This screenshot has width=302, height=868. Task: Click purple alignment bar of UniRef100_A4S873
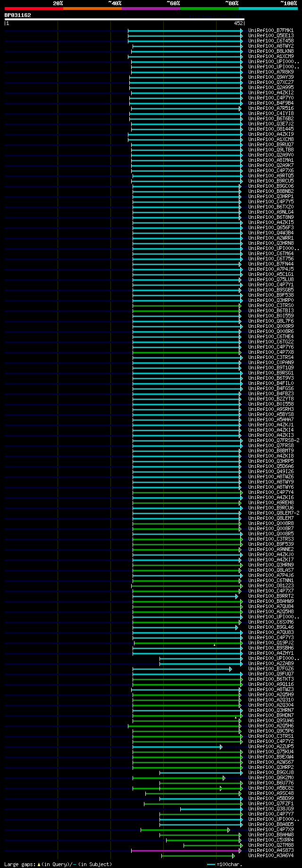[x=186, y=851]
